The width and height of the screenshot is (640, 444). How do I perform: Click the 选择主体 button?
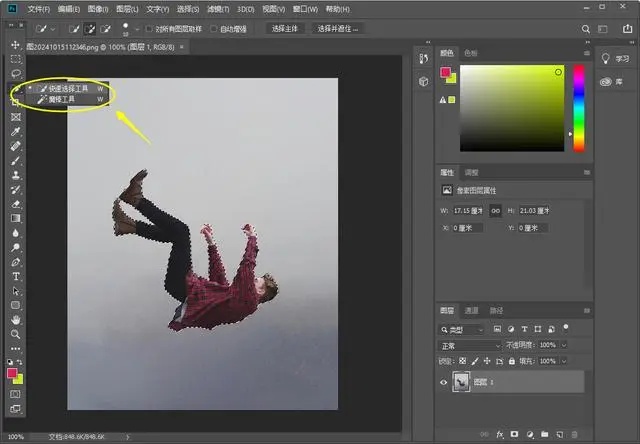285,29
